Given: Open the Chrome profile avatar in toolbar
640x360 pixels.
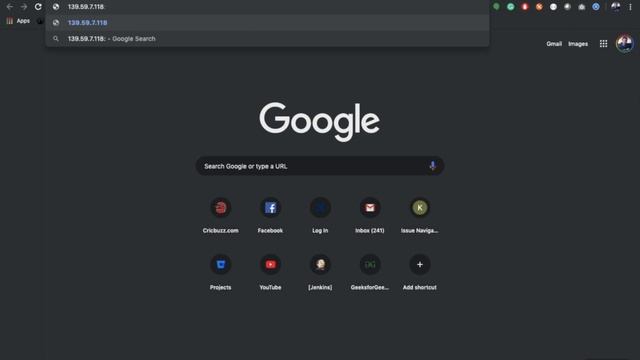Looking at the screenshot, I should tap(616, 7).
